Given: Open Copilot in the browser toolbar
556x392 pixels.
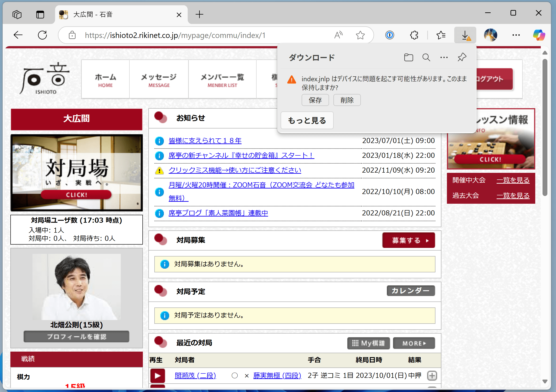Looking at the screenshot, I should coord(539,35).
